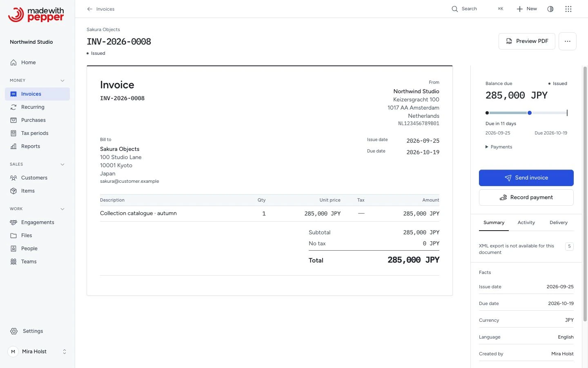The image size is (588, 368).
Task: Open the Customers icon in sidebar
Action: point(13,178)
